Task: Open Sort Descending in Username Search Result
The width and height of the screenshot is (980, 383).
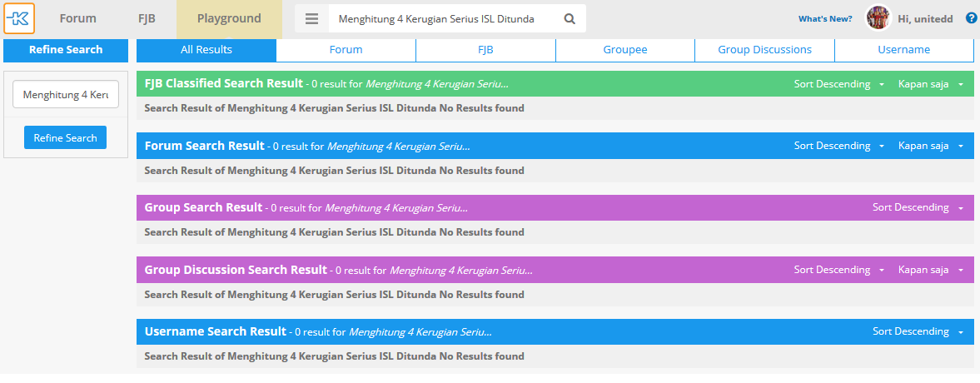Action: (918, 331)
